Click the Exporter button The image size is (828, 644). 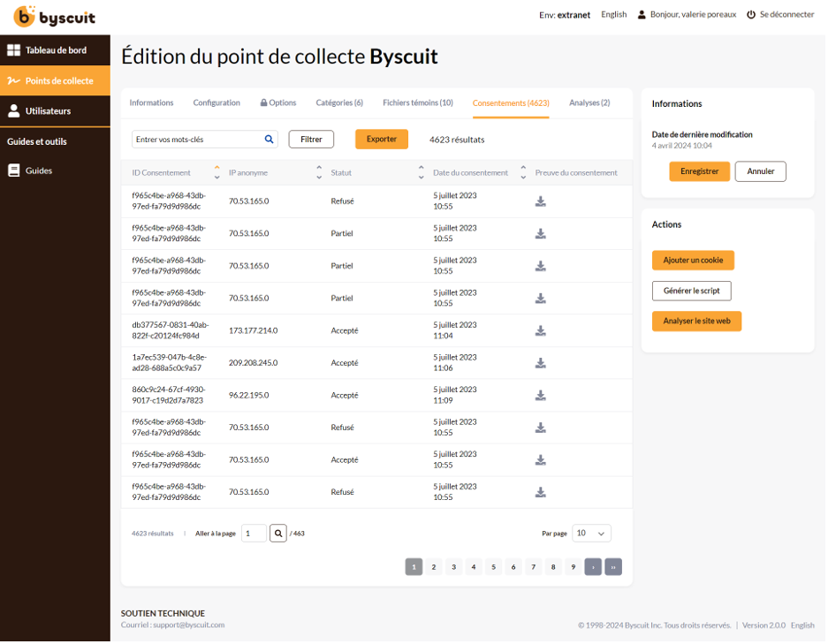point(381,140)
